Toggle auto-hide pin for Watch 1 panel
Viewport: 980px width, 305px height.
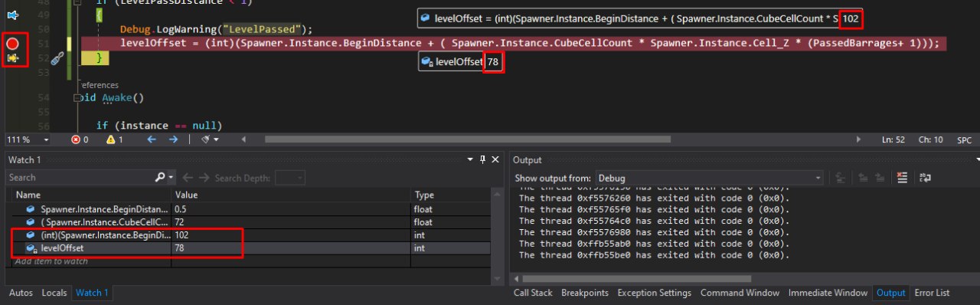[483, 159]
